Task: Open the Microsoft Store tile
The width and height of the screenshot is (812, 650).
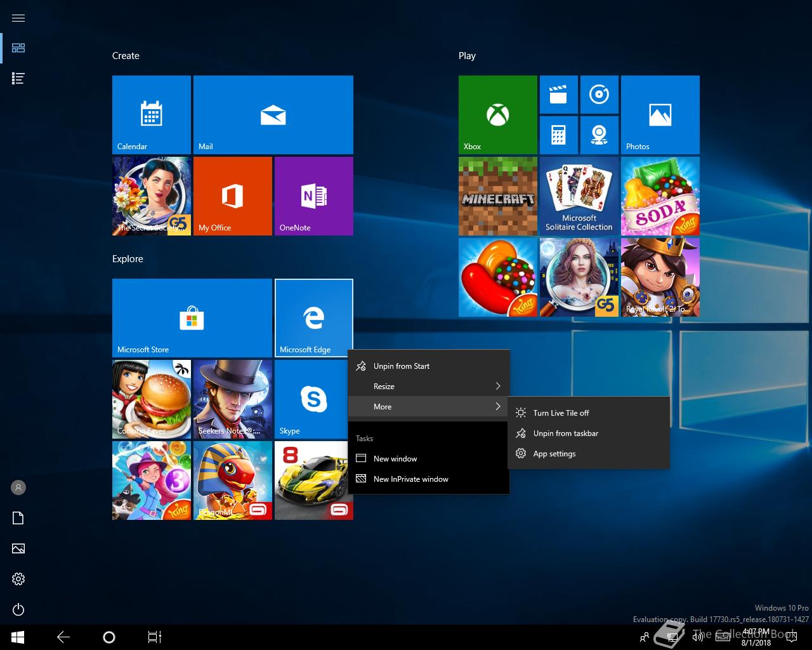Action: [192, 318]
